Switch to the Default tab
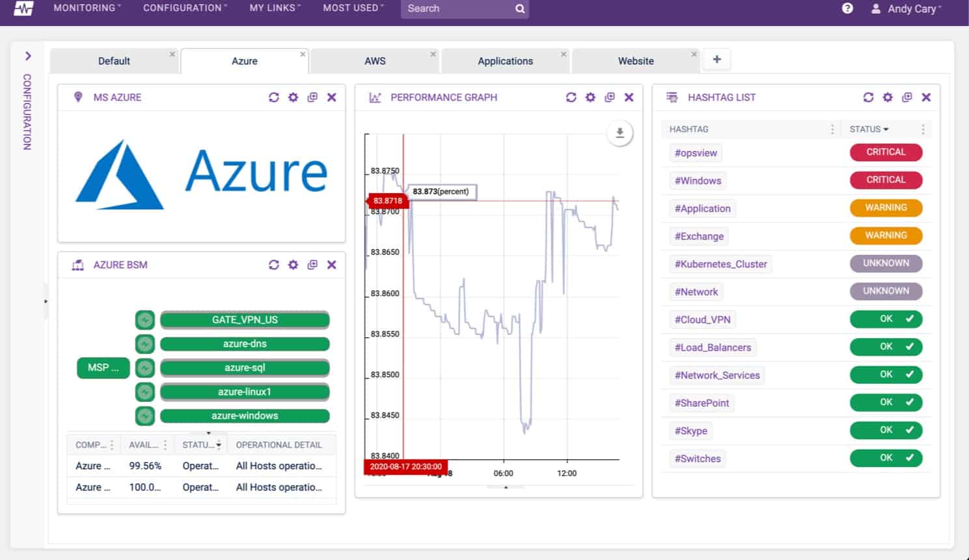Image resolution: width=969 pixels, height=560 pixels. (x=114, y=61)
